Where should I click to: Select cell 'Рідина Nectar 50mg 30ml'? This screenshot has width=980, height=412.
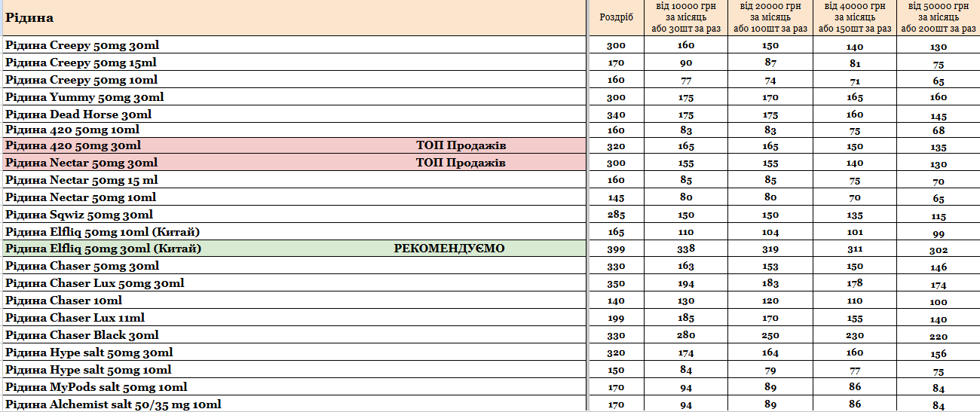click(x=294, y=163)
